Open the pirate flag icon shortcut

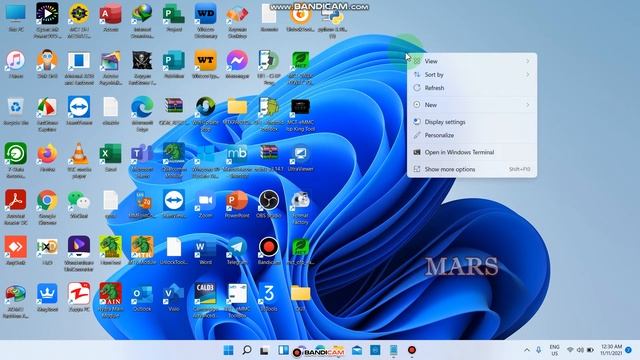point(142,67)
